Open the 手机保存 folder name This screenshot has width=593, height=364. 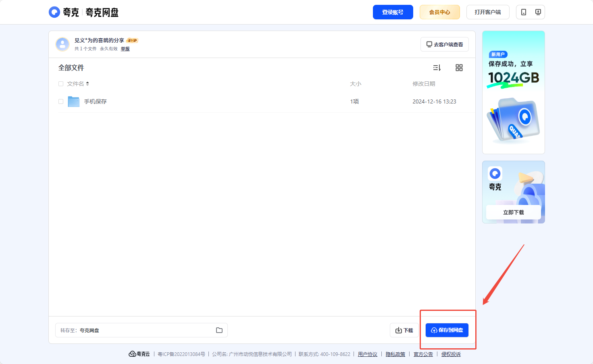[96, 101]
